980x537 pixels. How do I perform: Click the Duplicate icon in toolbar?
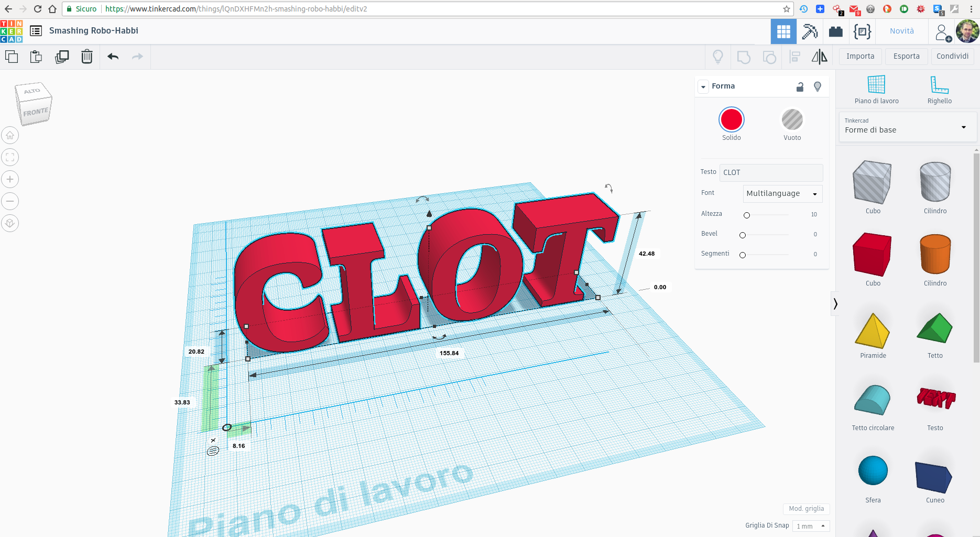(62, 57)
